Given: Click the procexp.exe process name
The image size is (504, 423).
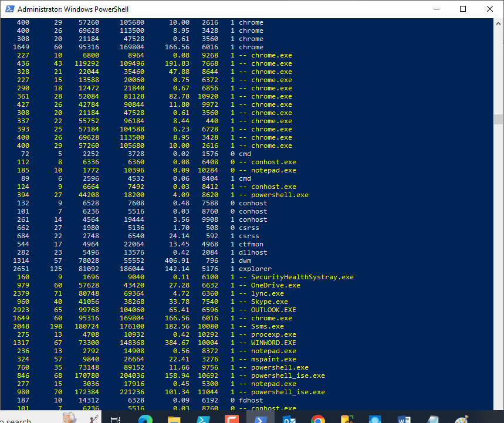Looking at the screenshot, I should click(273, 334).
